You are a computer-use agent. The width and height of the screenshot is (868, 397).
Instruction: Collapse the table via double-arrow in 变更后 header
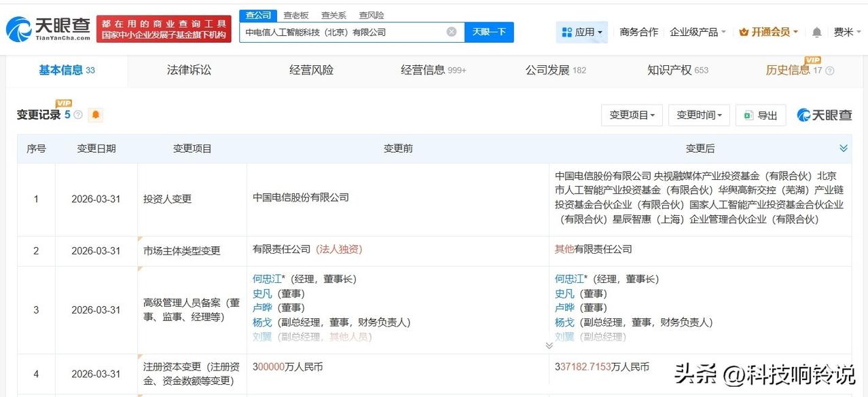[844, 147]
